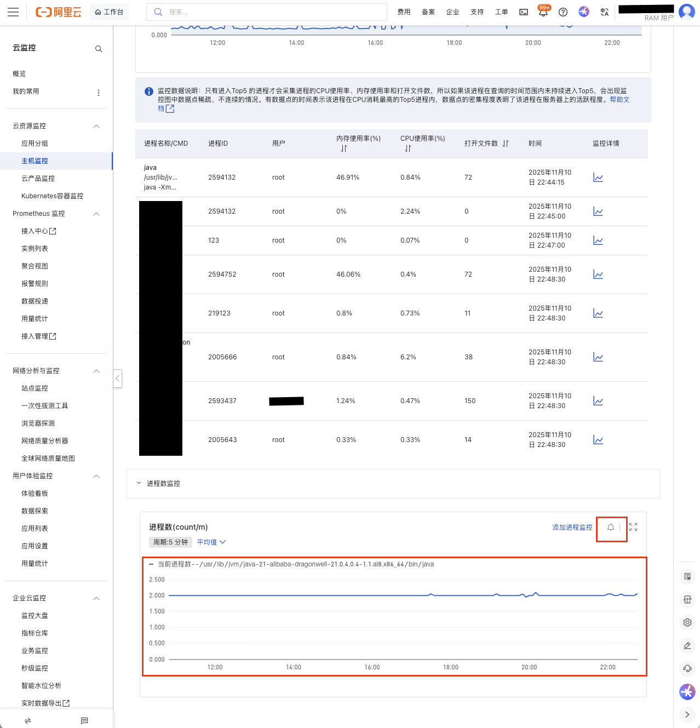Open the hamburger navigation menu
The image size is (700, 728).
pyautogui.click(x=13, y=12)
